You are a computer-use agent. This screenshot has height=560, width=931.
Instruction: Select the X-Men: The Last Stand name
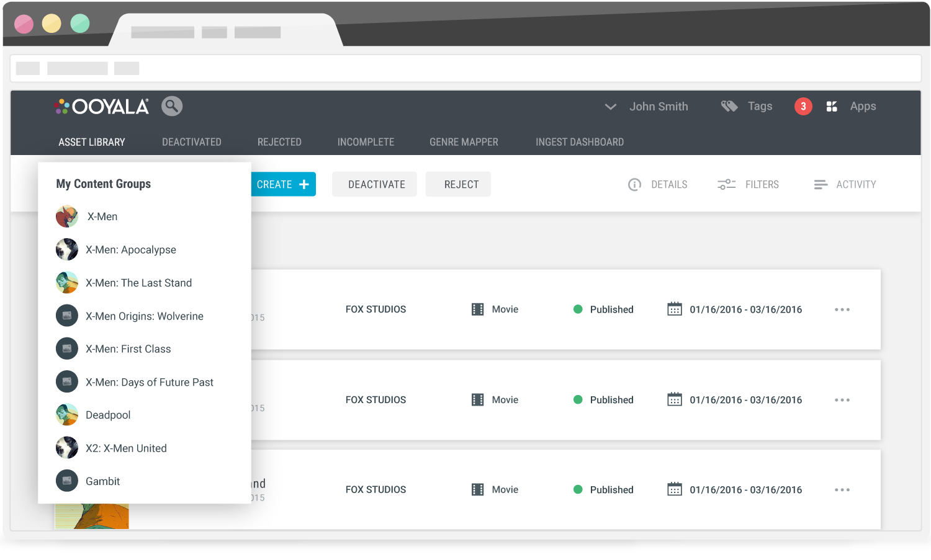[138, 283]
